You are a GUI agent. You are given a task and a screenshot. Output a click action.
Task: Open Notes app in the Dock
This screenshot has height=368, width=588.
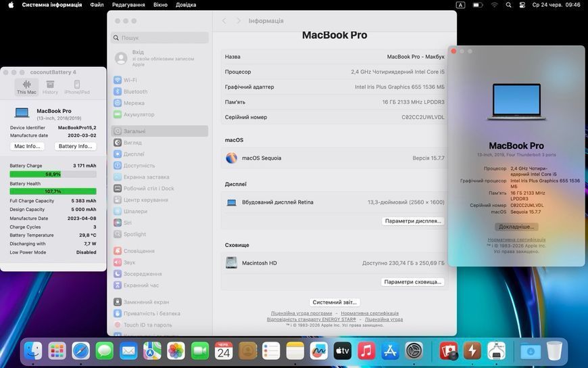(x=295, y=352)
